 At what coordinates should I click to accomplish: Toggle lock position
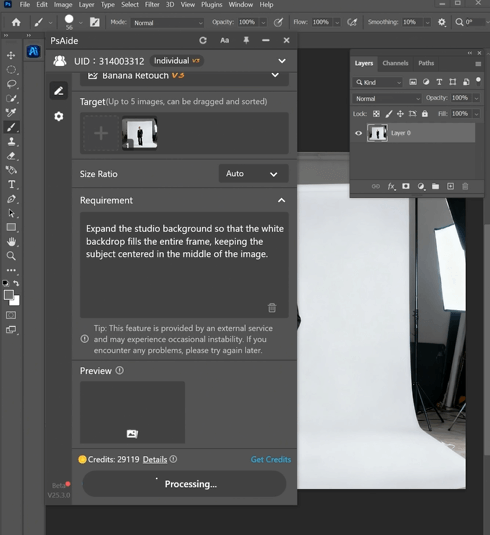[x=400, y=114]
